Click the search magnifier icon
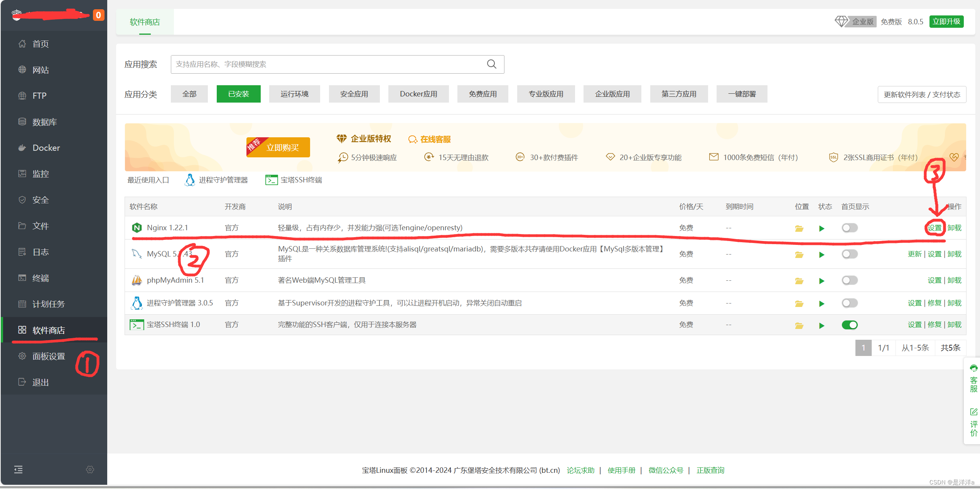The width and height of the screenshot is (980, 489). coord(491,64)
